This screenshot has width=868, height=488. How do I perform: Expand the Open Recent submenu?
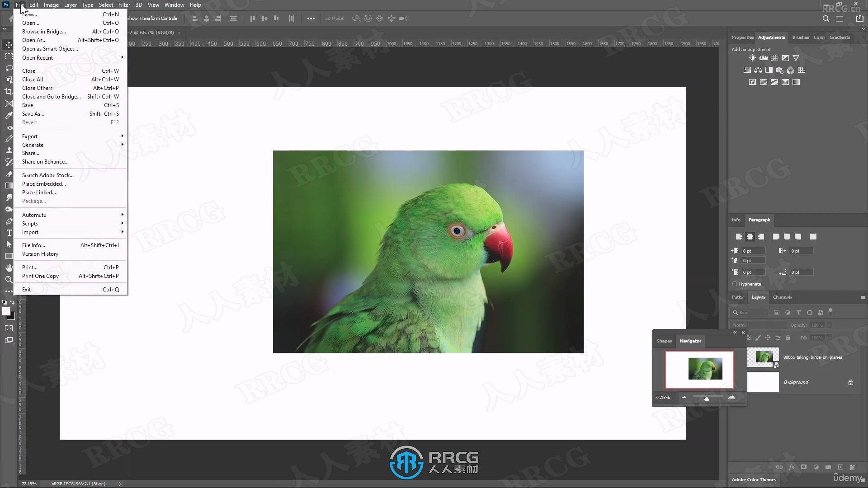(71, 58)
